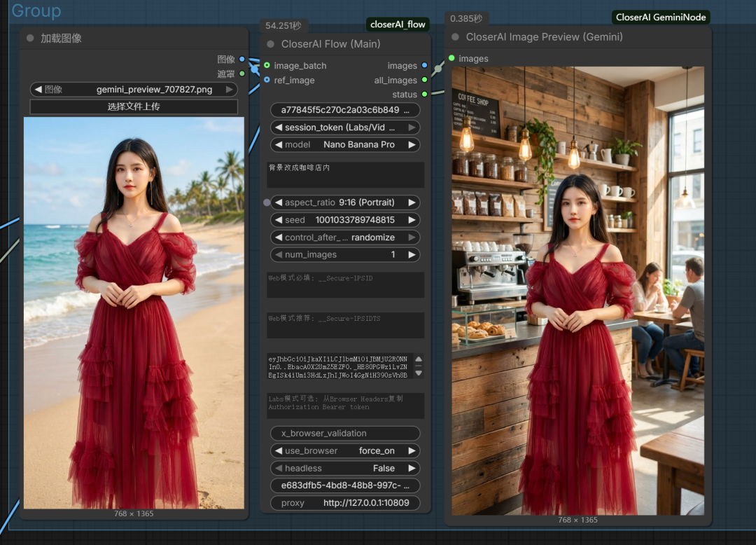The height and width of the screenshot is (545, 756).
Task: Open the gemini_preview_707827.png image selector
Action: 134,90
